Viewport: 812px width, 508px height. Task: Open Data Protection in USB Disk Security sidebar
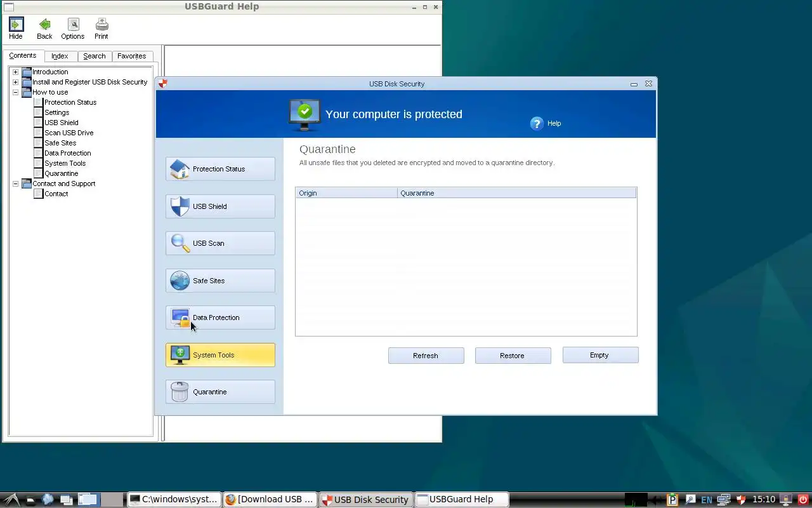click(220, 317)
